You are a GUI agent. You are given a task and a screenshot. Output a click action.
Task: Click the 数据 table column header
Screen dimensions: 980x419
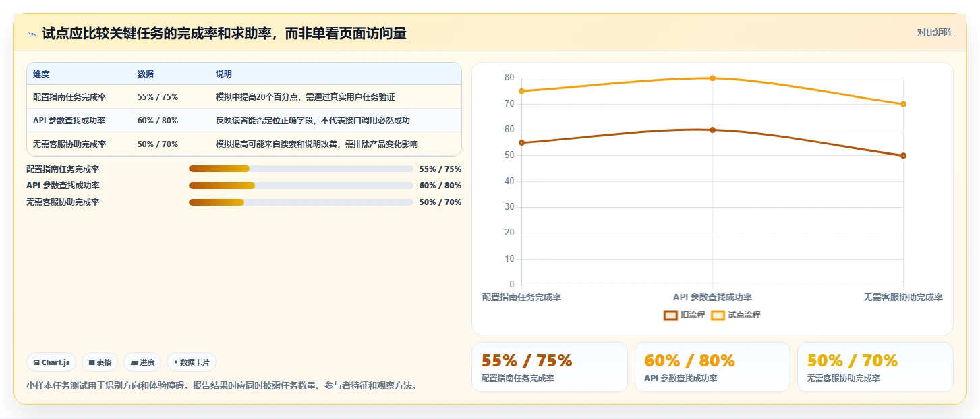[146, 74]
